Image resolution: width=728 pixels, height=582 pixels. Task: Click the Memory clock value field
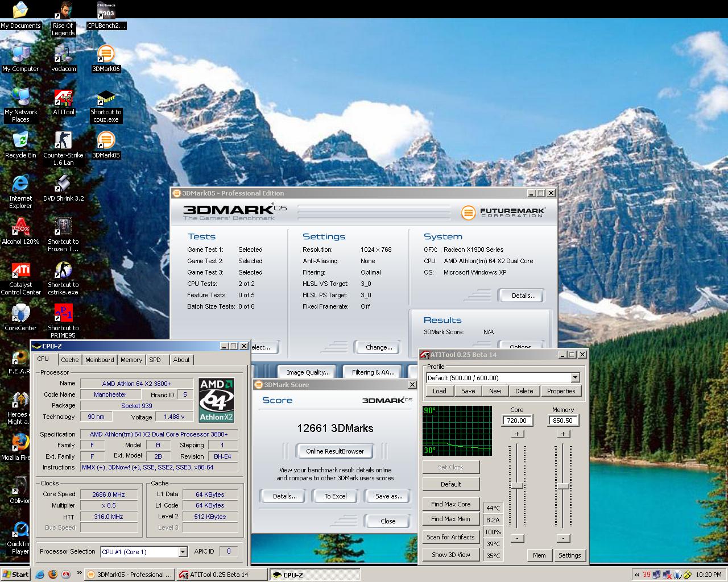pos(562,421)
